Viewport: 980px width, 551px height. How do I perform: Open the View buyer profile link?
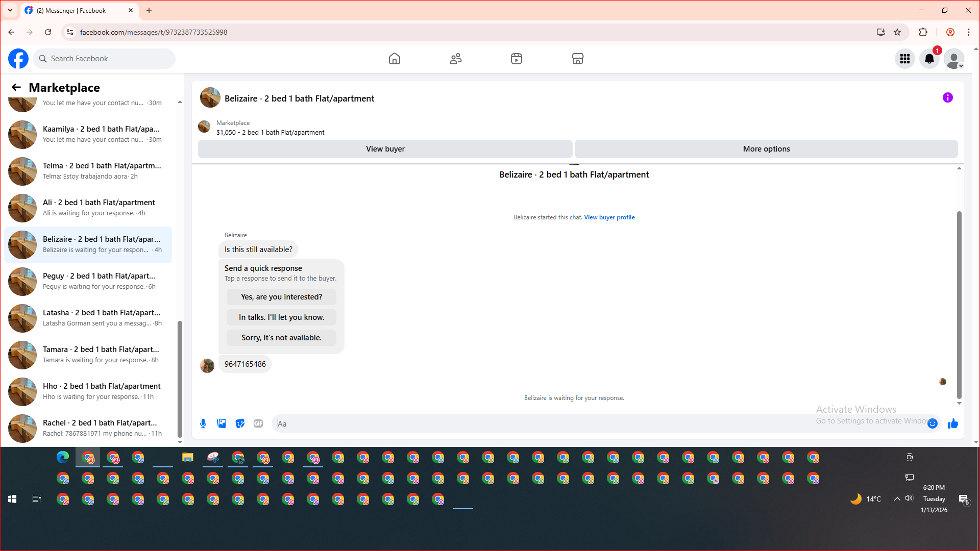[609, 217]
